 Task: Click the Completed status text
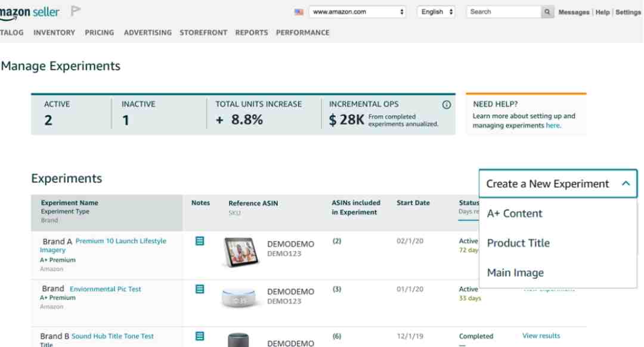(476, 336)
